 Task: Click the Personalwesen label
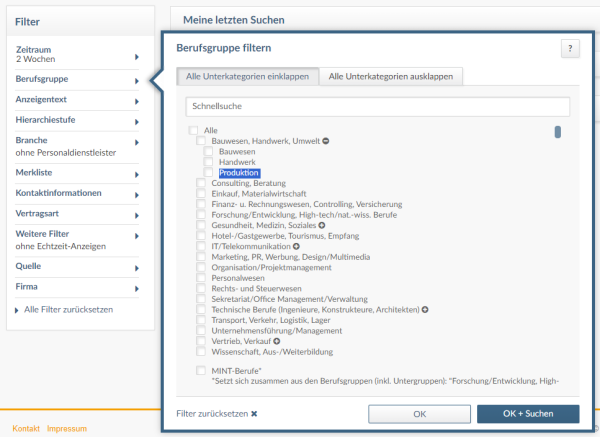(238, 278)
